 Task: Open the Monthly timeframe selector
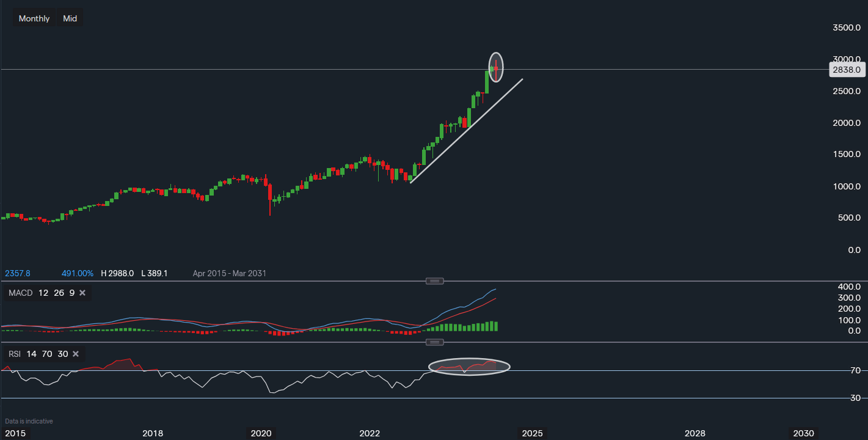tap(34, 18)
